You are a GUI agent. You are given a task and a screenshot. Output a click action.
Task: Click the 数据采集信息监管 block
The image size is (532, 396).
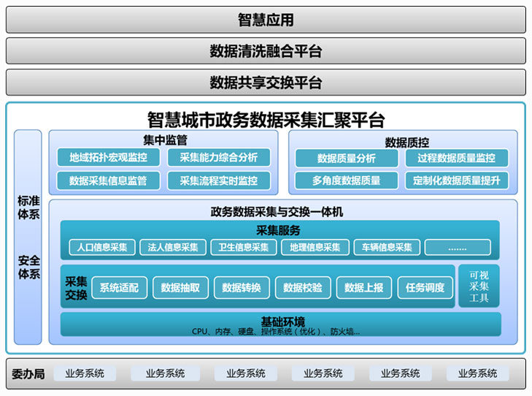[x=108, y=180]
